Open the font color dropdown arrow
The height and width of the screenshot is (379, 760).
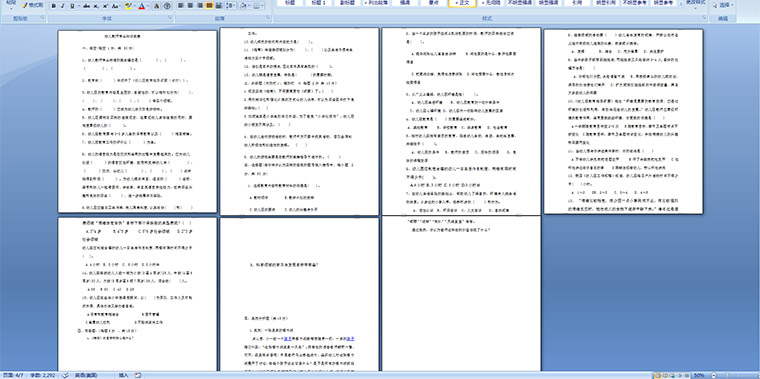click(148, 6)
